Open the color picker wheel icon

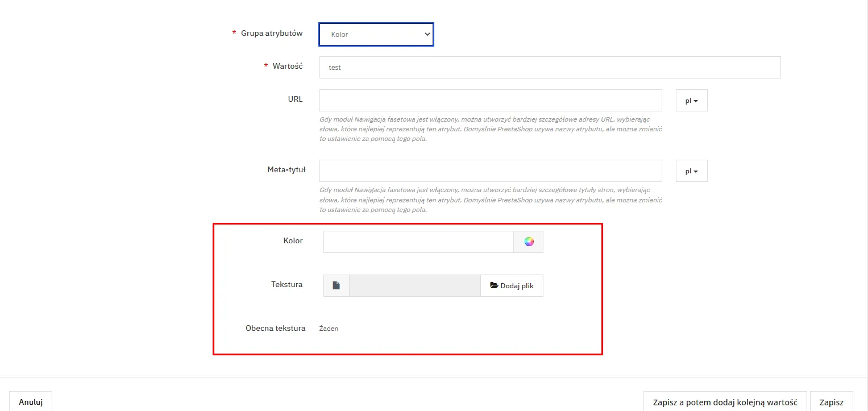529,242
